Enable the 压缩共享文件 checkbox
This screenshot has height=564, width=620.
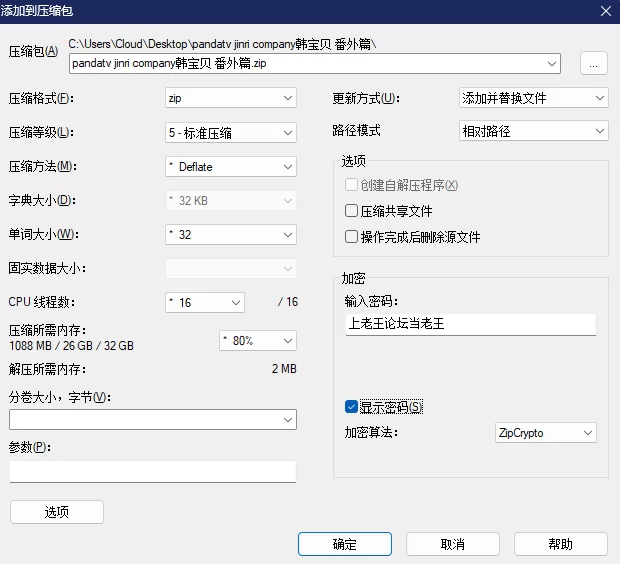351,211
